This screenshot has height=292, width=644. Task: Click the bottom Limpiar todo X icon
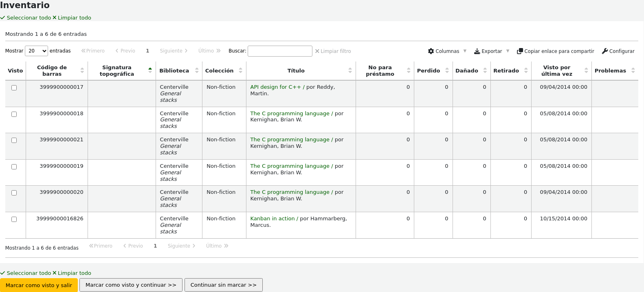tap(55, 273)
